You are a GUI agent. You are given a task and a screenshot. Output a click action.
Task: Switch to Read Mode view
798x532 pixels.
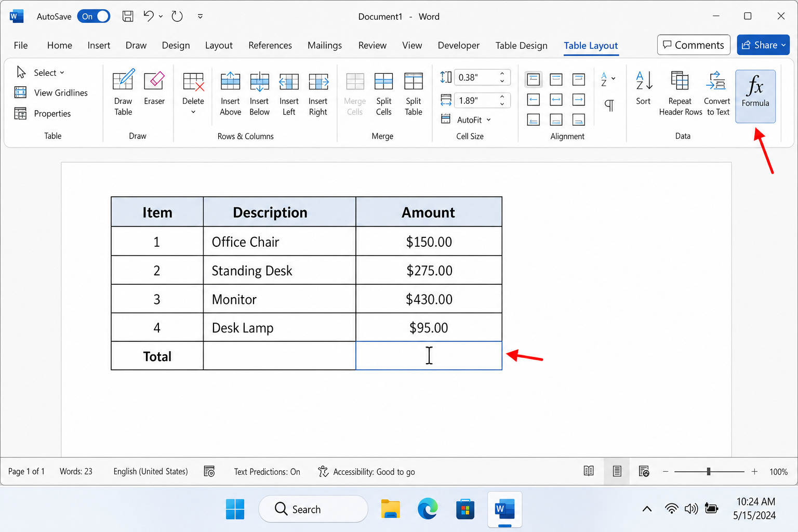(589, 471)
